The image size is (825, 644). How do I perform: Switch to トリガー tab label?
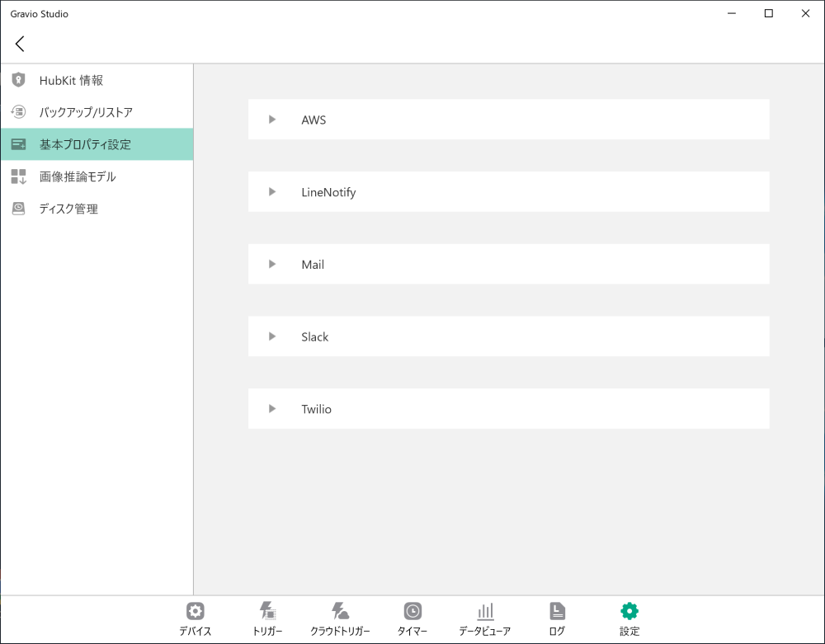tap(268, 631)
